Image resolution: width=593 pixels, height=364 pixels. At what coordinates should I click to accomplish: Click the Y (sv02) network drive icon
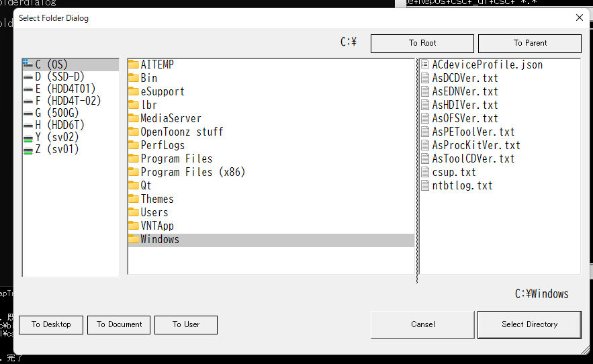[x=28, y=138]
